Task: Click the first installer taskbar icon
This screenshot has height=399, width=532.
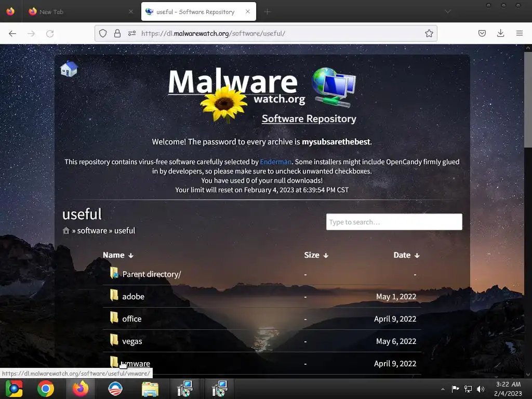Action: click(x=185, y=389)
